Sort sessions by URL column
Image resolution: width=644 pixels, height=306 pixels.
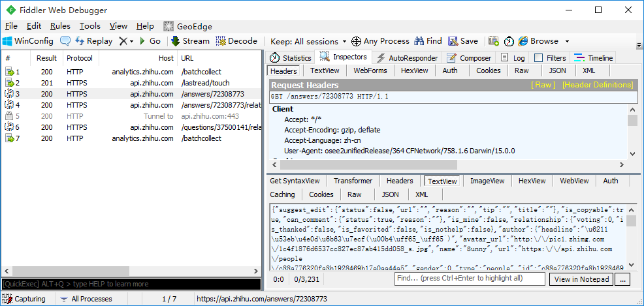point(219,58)
